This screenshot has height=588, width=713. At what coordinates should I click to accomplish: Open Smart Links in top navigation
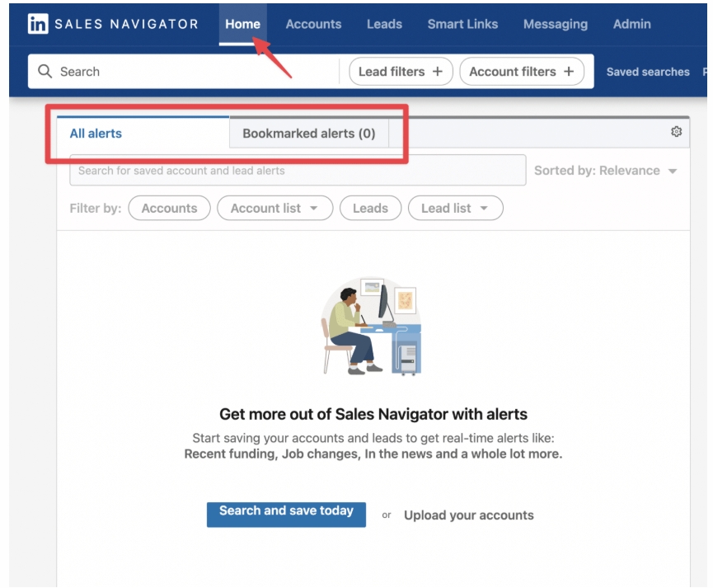pyautogui.click(x=462, y=24)
